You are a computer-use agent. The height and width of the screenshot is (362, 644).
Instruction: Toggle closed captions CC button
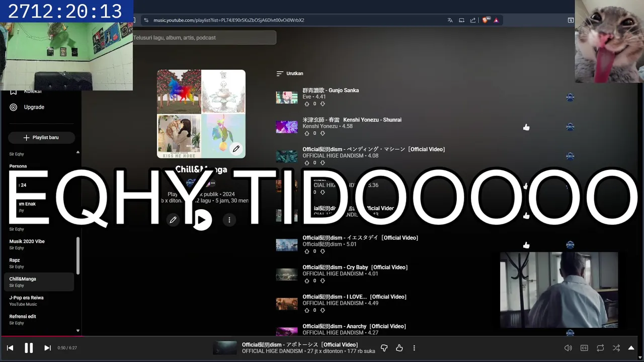pos(584,348)
